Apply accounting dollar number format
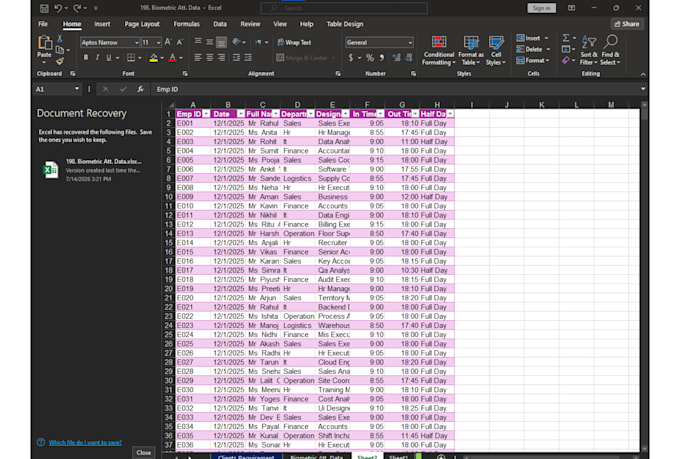This screenshot has width=680, height=459. click(x=350, y=57)
